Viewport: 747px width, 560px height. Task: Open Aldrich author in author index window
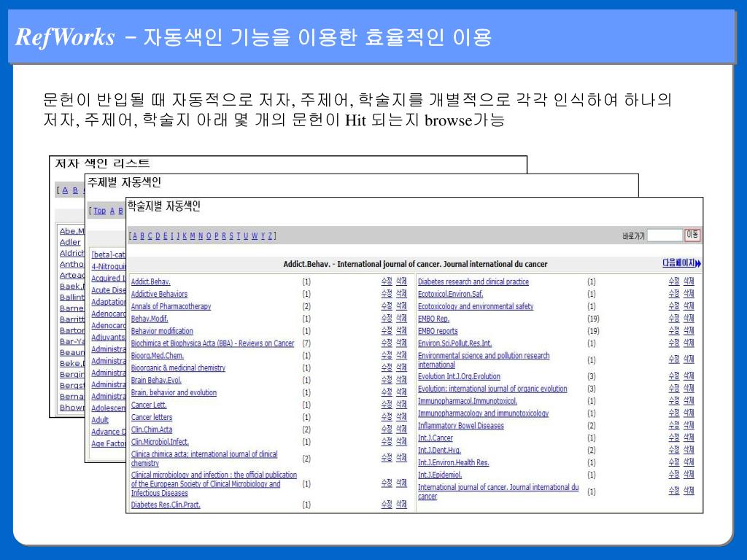(x=72, y=253)
